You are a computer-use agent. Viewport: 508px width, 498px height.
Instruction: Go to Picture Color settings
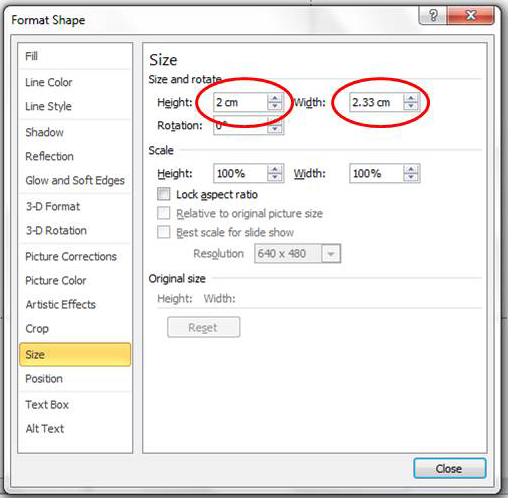pyautogui.click(x=75, y=280)
